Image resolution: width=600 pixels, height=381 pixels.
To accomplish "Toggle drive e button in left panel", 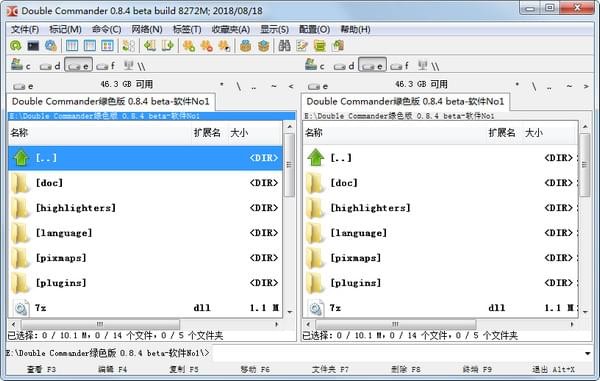I will tap(78, 65).
